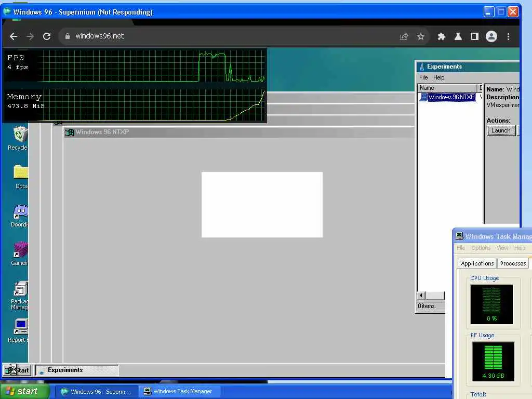Click the Name column header
The image size is (532, 399).
(x=447, y=88)
